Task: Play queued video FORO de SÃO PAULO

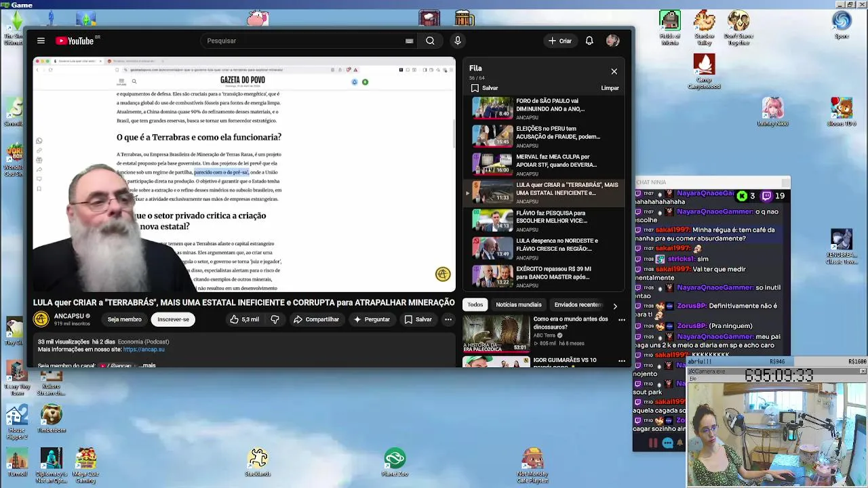Action: [x=545, y=108]
